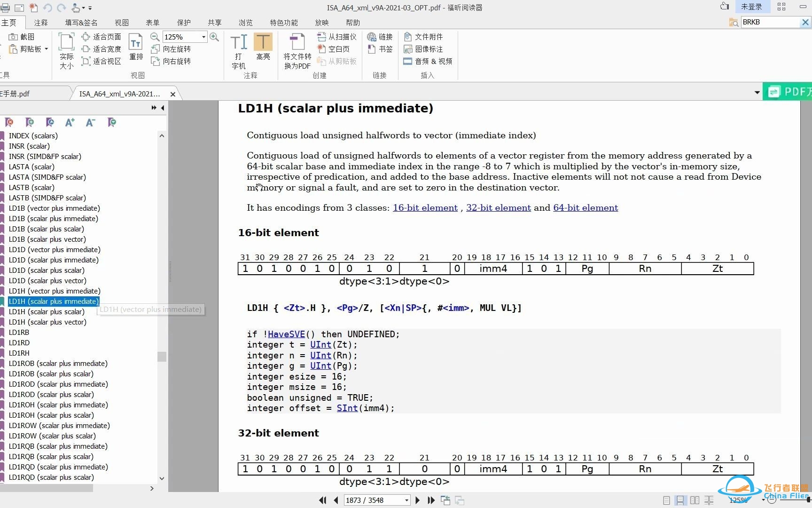Click the 重排 reflow button
Viewport: 812px width, 508px height.
click(136, 47)
